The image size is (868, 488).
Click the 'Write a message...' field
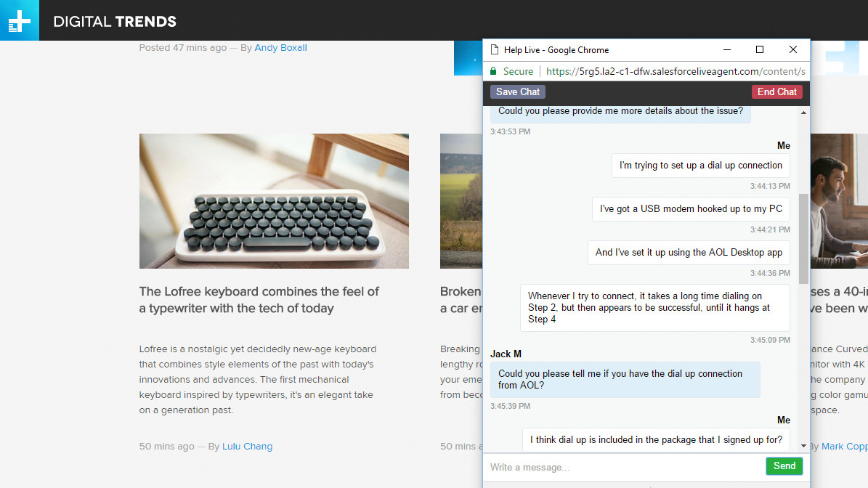click(x=625, y=468)
